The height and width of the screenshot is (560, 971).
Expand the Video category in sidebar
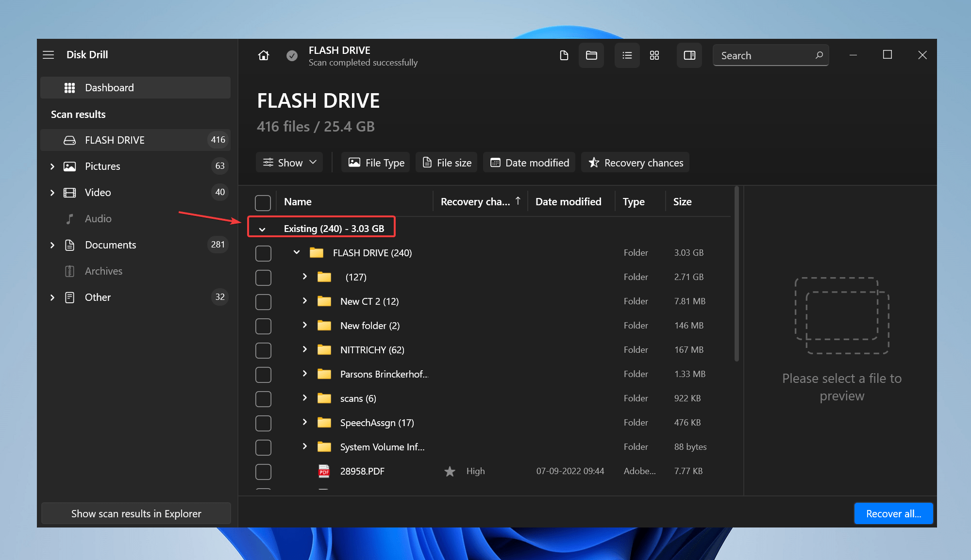52,193
